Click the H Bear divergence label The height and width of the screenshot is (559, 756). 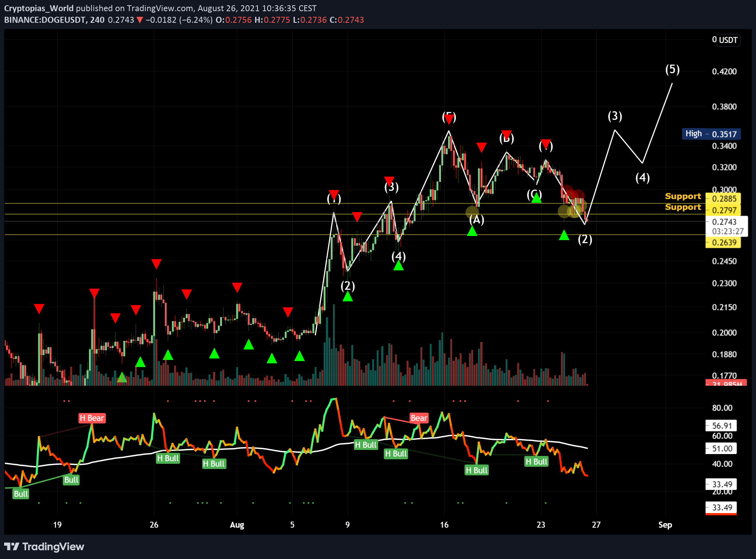click(92, 418)
